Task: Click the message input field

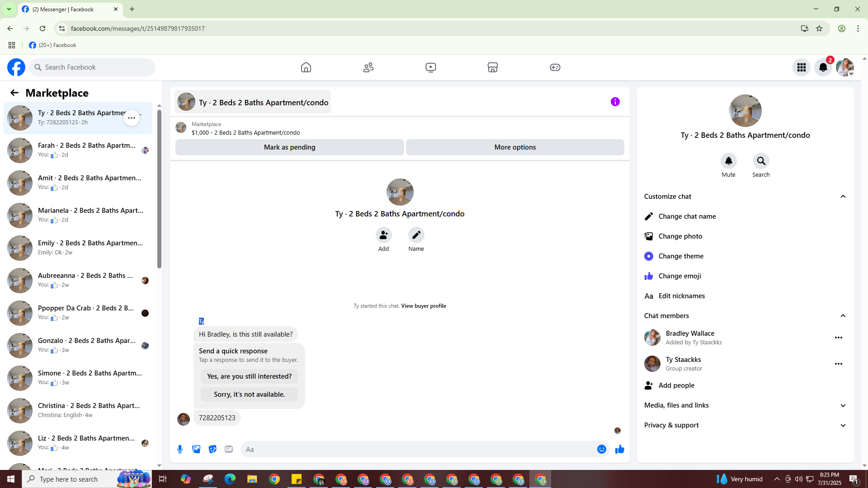Action: (416, 449)
